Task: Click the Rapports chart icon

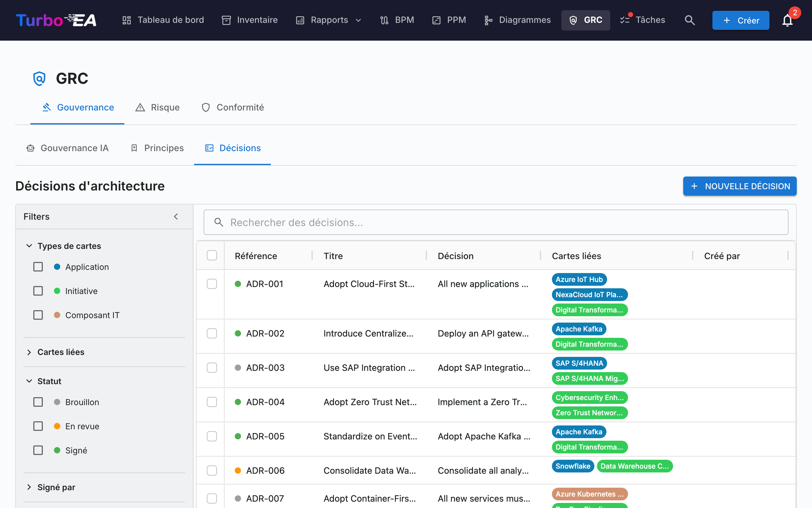Action: tap(300, 20)
